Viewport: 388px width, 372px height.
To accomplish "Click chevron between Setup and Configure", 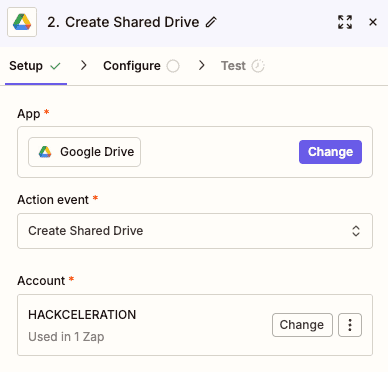I will click(84, 65).
